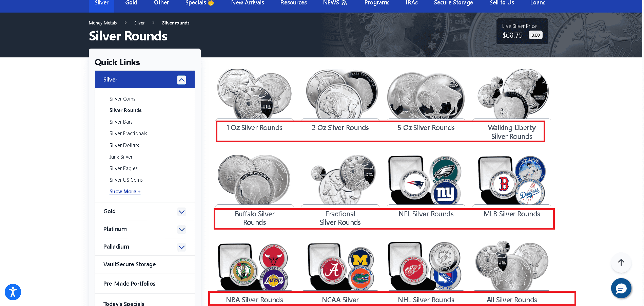Click the 1 Oz Silver Rounds label
The image size is (644, 306).
(254, 128)
